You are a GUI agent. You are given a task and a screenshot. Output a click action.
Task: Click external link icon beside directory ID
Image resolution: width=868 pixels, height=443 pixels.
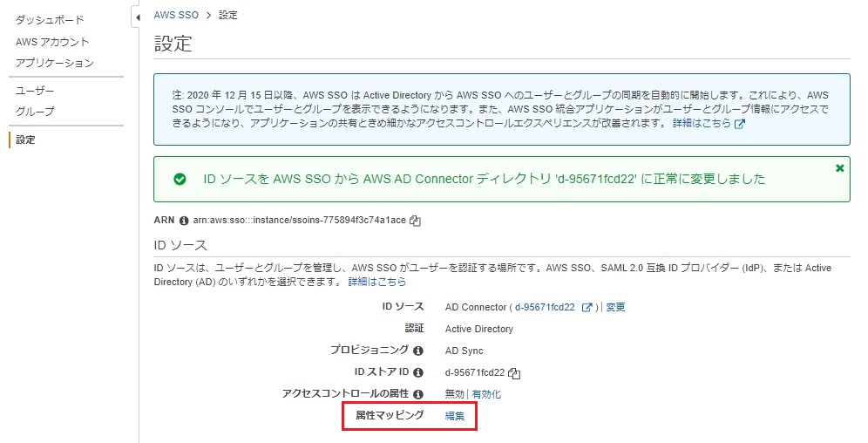tap(587, 307)
